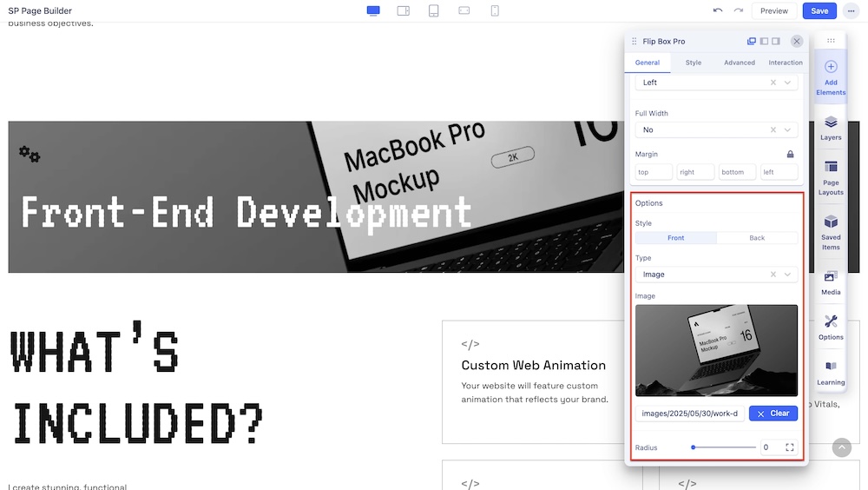Switch to desktop device view
The image size is (868, 490).
pyautogui.click(x=373, y=10)
